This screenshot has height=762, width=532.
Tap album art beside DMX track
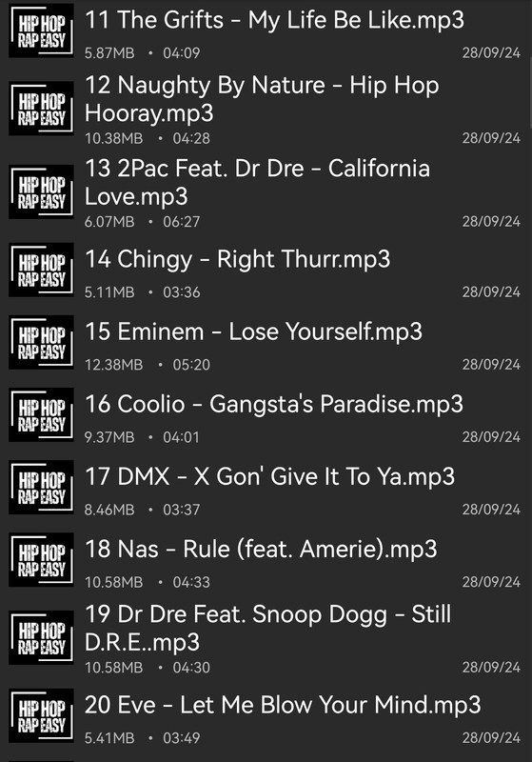[41, 487]
